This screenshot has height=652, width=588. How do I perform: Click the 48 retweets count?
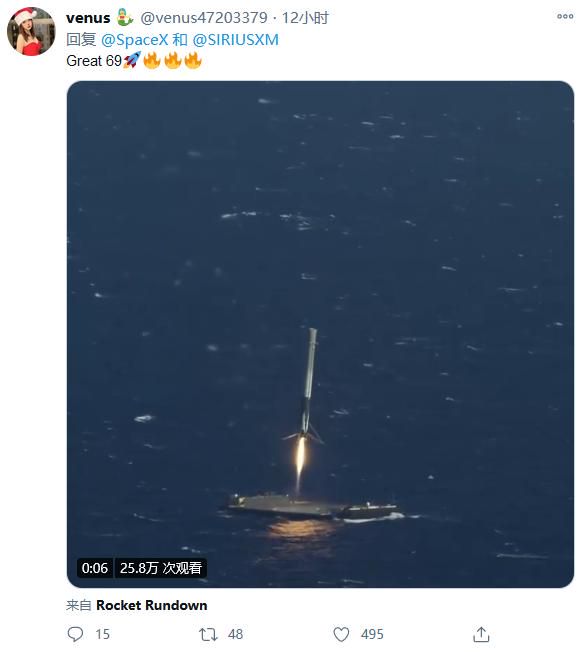[235, 635]
